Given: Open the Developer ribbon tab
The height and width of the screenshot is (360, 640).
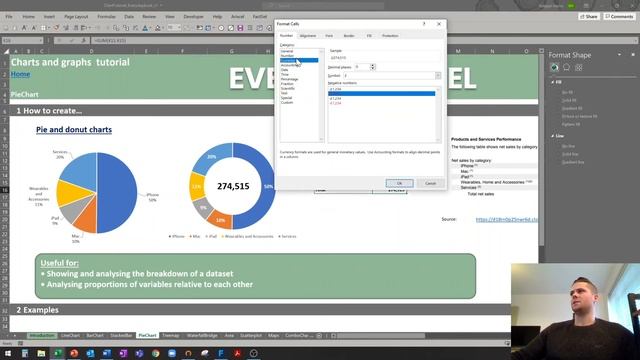Looking at the screenshot, I should [193, 17].
